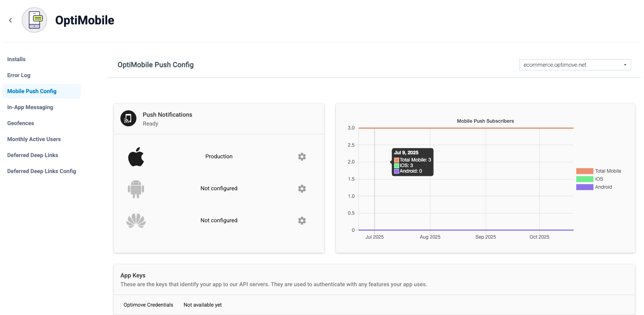Click the Android robot logo

(x=136, y=189)
